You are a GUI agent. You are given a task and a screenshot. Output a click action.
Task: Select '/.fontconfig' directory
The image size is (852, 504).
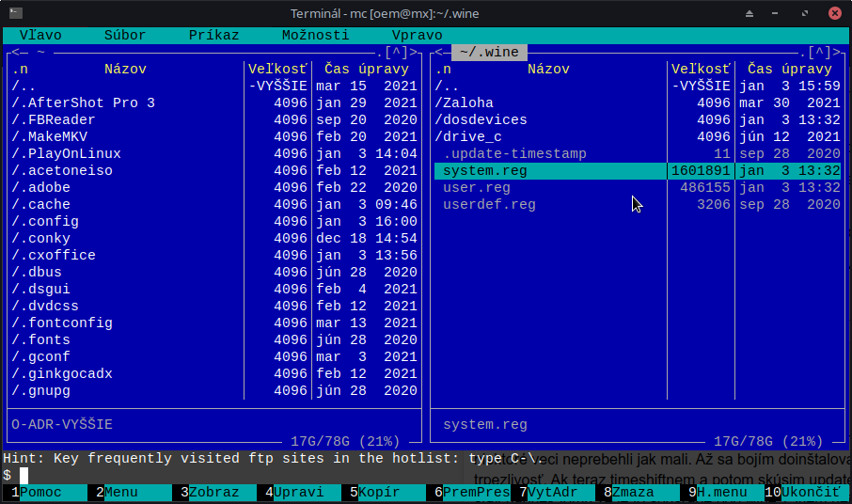214,323
